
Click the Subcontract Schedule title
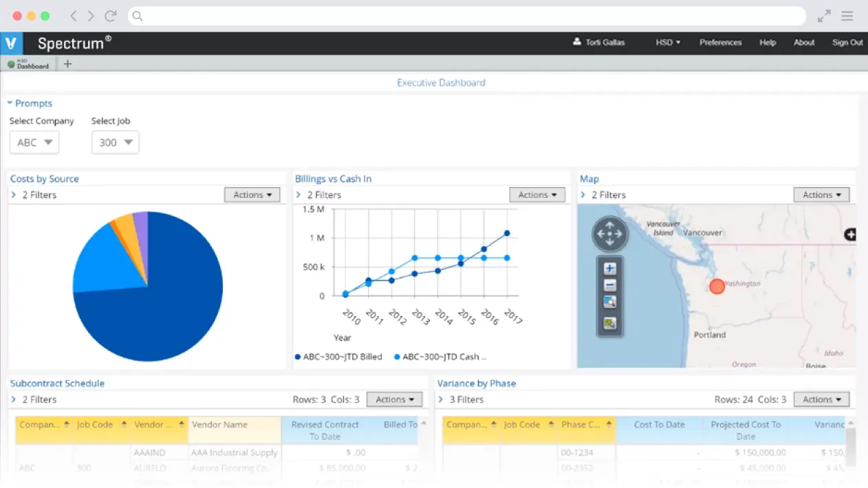pos(57,384)
